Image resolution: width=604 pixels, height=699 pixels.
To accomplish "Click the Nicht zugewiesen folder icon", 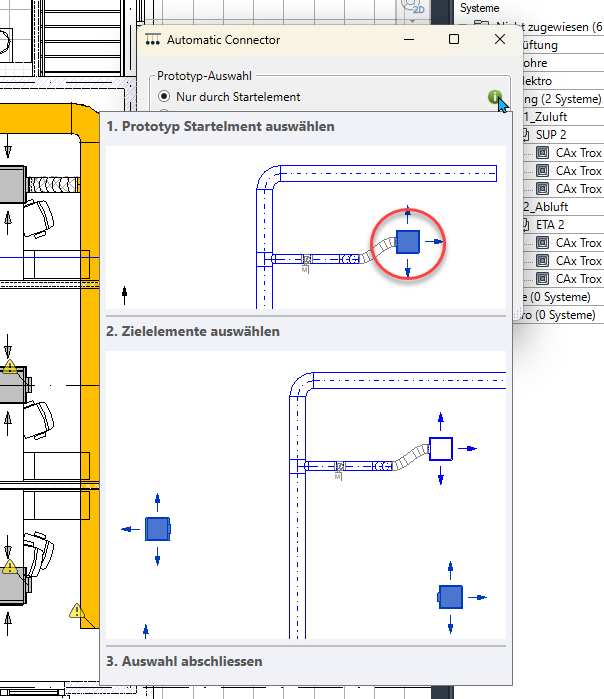I will tap(482, 27).
